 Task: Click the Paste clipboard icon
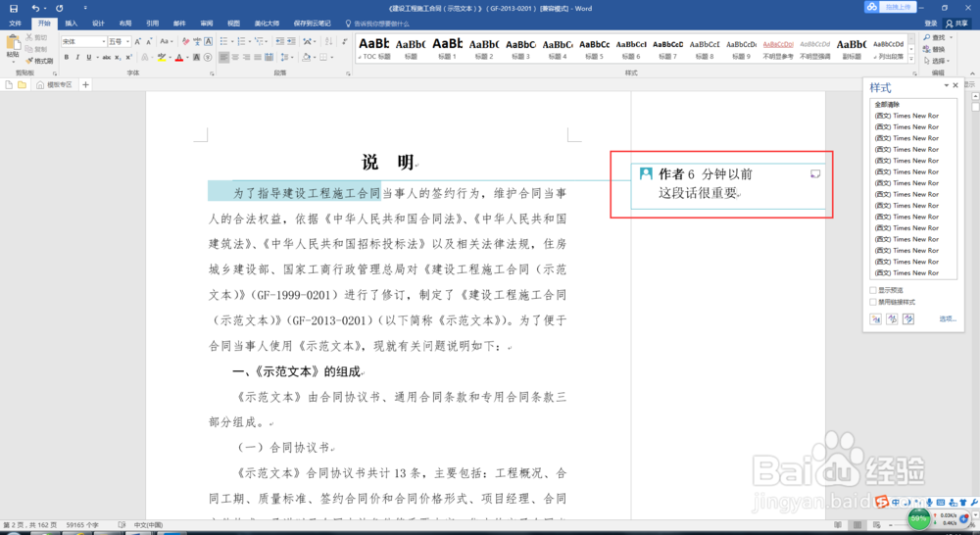pyautogui.click(x=13, y=42)
